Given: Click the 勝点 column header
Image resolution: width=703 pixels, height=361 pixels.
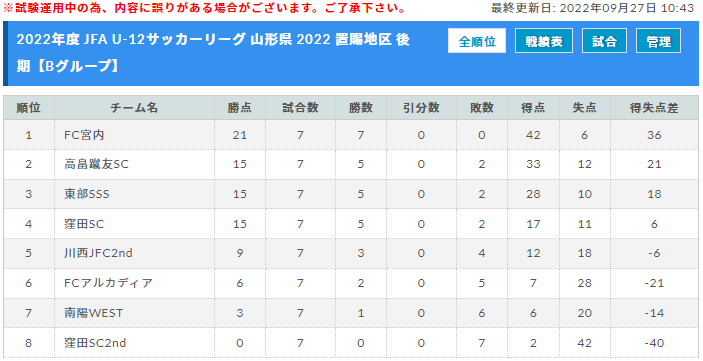Looking at the screenshot, I should pos(239,108).
